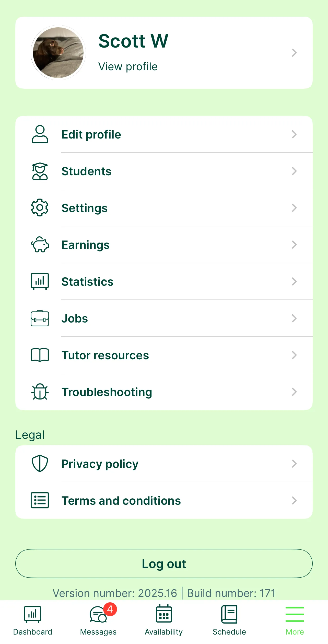Image resolution: width=328 pixels, height=644 pixels.
Task: Click the briefcase Jobs icon
Action: click(x=40, y=318)
